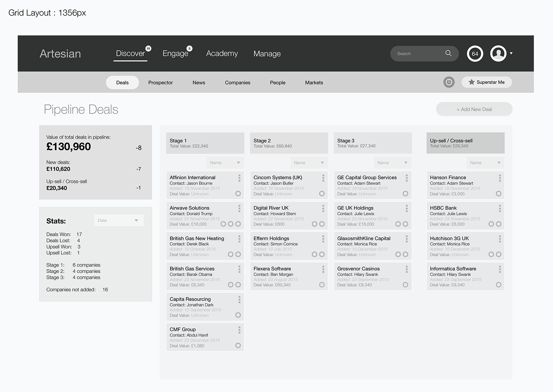Open the Engage menu item

(175, 53)
